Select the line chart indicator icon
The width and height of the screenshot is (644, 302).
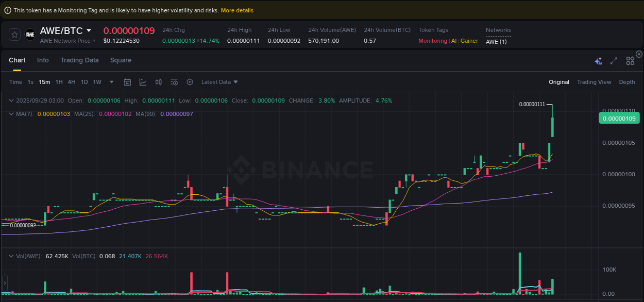[x=143, y=82]
